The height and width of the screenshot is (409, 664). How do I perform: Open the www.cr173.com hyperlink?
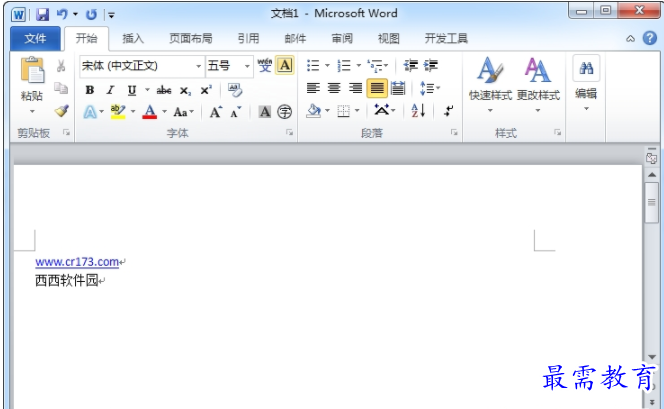[x=77, y=262]
